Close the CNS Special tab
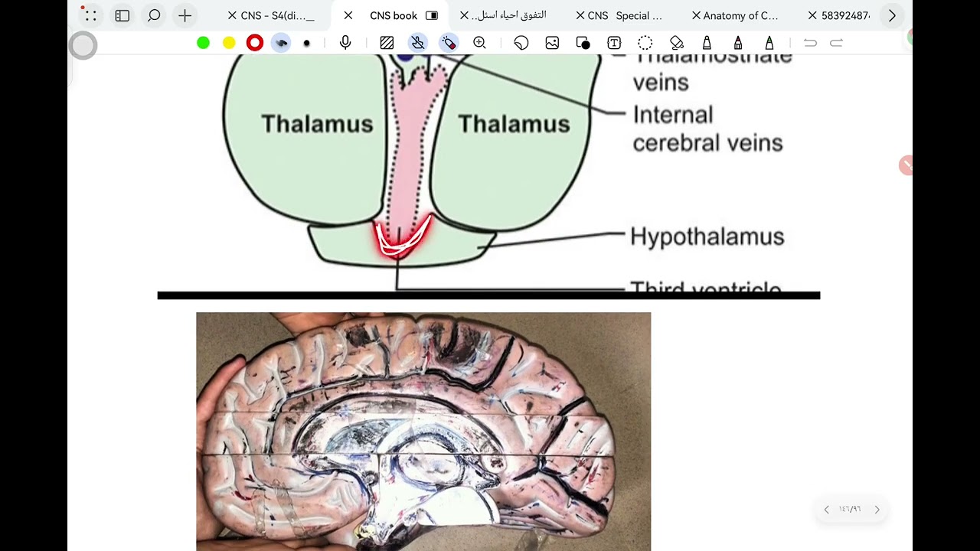Viewport: 980px width, 551px height. [x=580, y=15]
